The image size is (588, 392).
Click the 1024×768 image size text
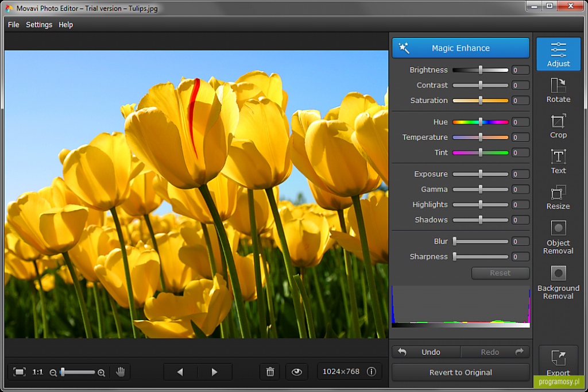pos(341,371)
